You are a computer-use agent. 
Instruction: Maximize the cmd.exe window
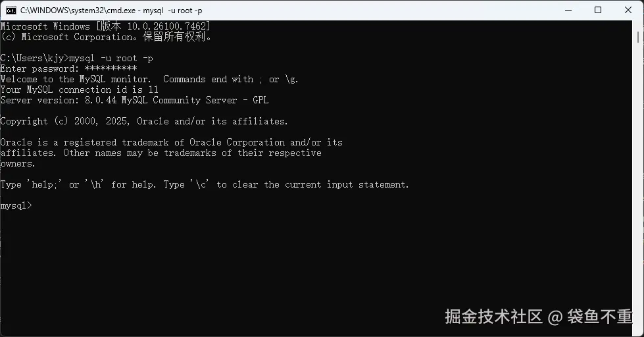(x=598, y=11)
